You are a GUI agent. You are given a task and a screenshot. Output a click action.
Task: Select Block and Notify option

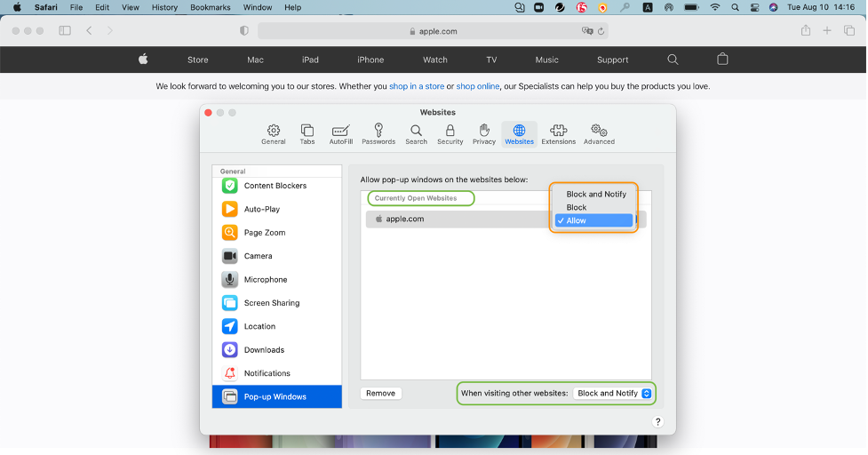(595, 194)
